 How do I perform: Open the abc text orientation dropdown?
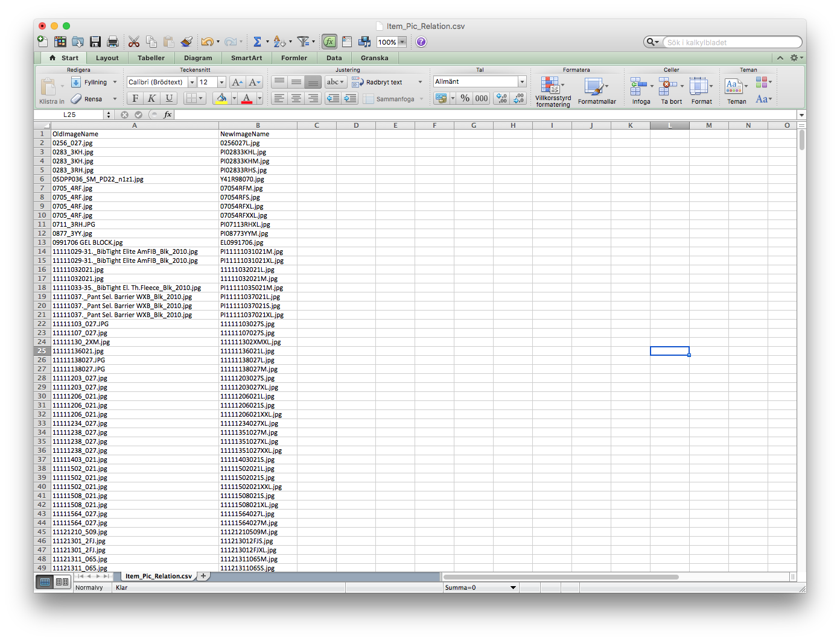(x=335, y=82)
